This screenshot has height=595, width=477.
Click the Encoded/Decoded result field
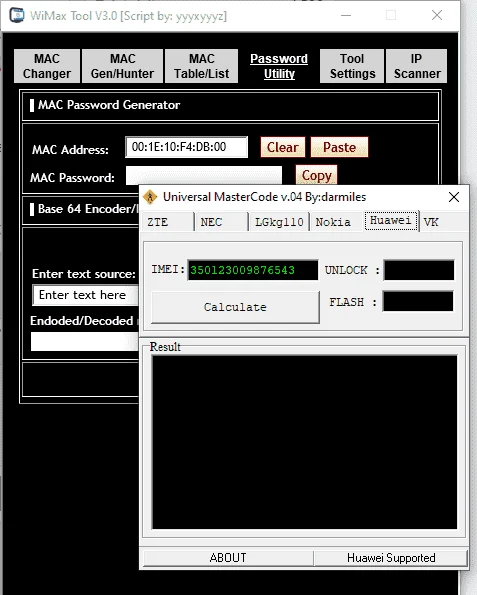[85, 342]
